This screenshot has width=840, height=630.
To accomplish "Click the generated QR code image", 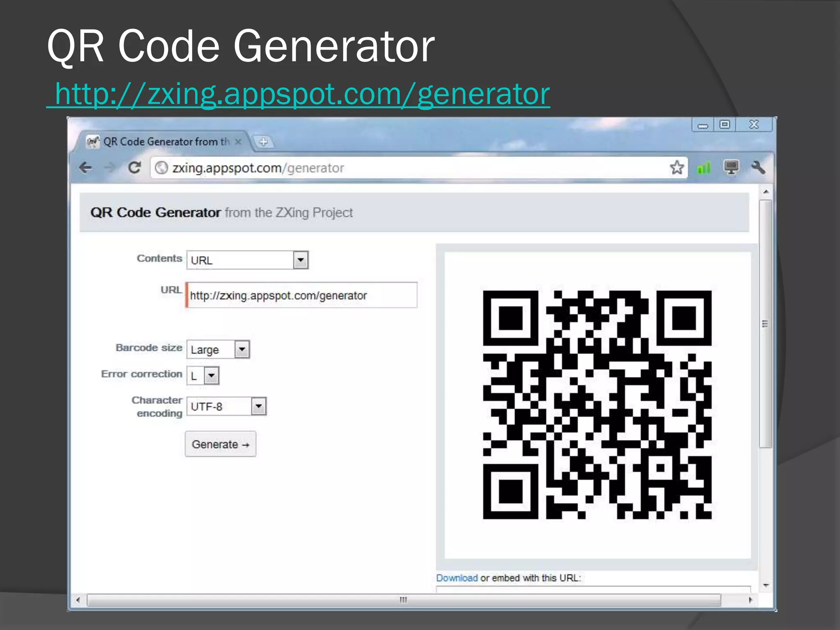I will tap(597, 405).
